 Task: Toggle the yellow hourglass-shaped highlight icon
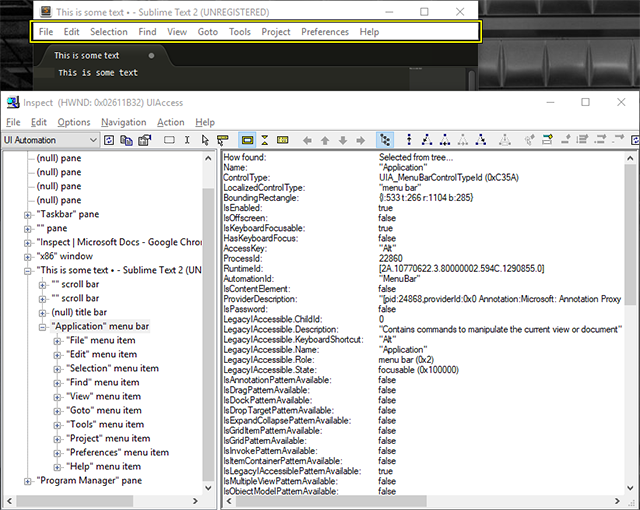tap(264, 140)
